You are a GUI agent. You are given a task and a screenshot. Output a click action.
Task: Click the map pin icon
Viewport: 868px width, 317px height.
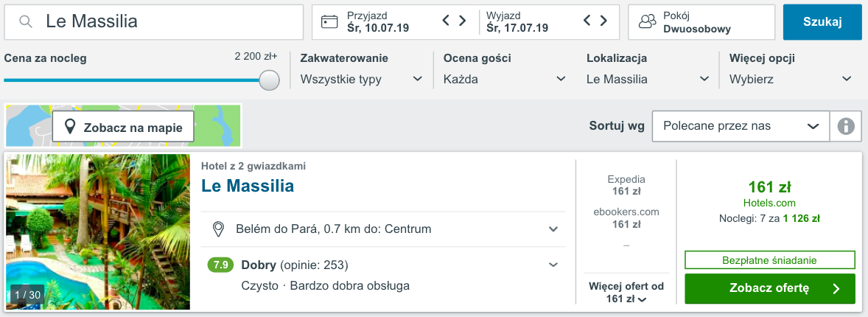pyautogui.click(x=71, y=127)
